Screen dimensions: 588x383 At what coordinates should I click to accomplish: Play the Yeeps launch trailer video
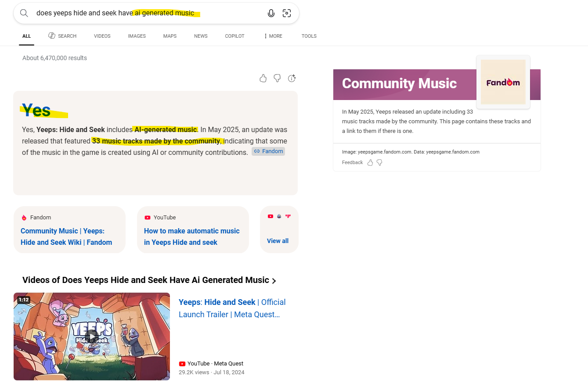pos(91,336)
